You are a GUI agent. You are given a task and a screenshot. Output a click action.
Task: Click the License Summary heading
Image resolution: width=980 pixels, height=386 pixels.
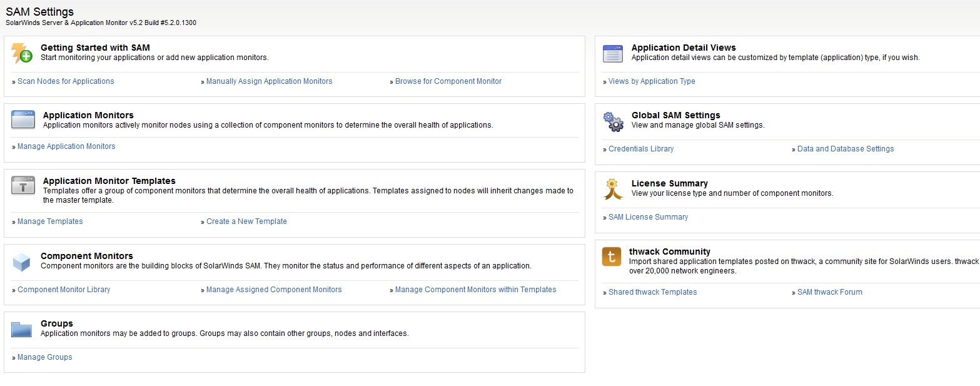(x=670, y=183)
